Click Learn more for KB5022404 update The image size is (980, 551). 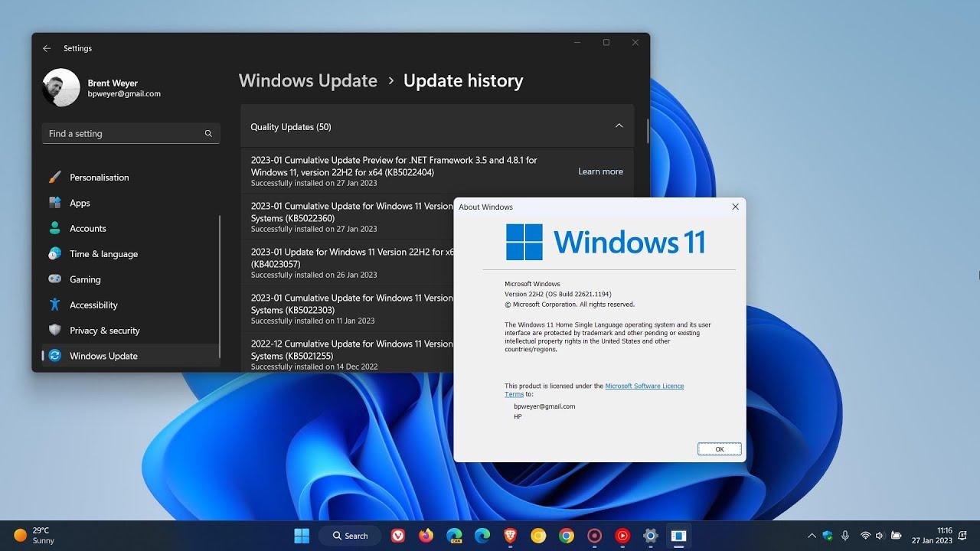600,171
